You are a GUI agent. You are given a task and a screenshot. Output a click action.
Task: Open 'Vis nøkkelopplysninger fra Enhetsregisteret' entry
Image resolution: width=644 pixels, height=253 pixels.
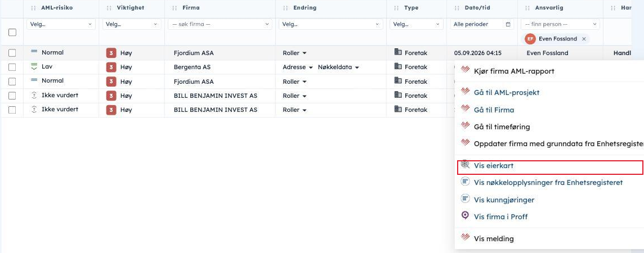(x=548, y=183)
